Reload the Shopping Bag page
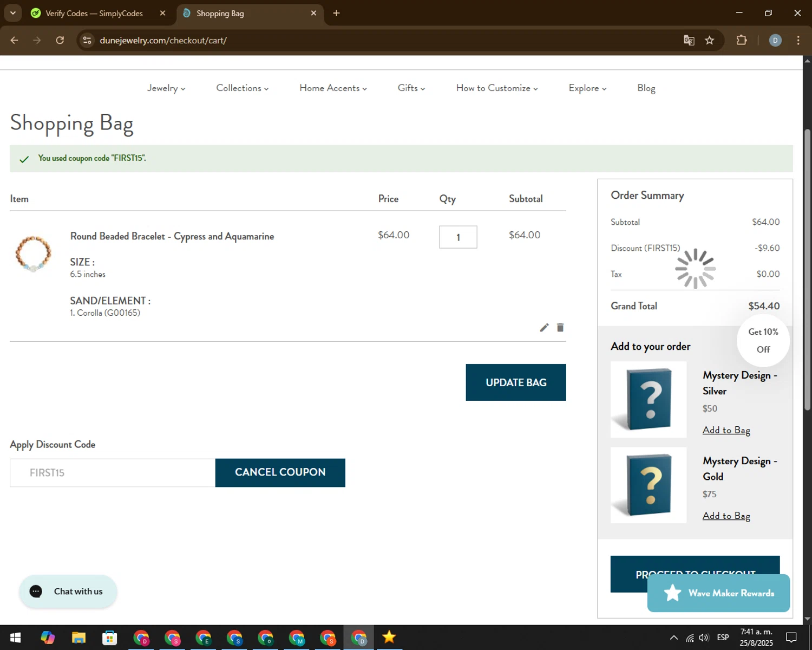The height and width of the screenshot is (650, 812). (x=60, y=40)
